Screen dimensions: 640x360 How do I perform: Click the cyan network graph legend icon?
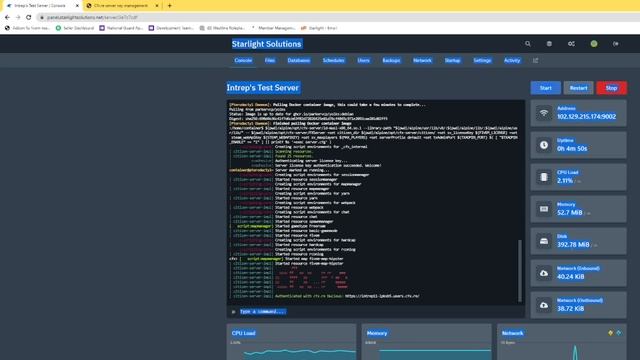click(619, 333)
